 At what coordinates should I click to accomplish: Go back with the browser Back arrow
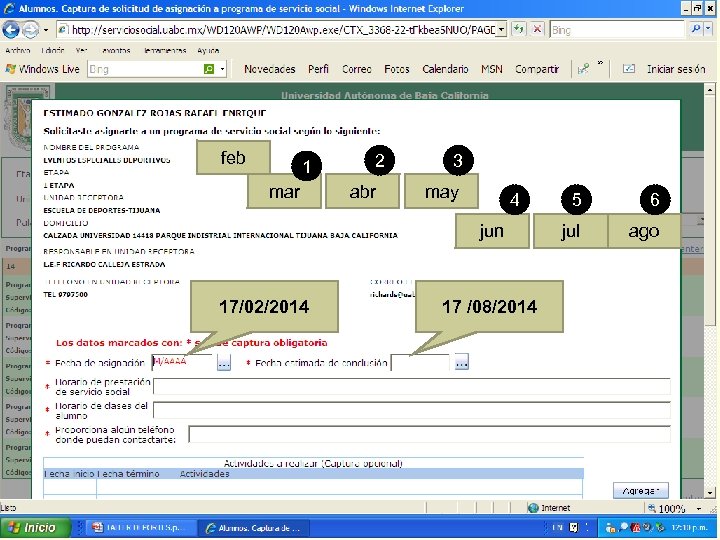pos(11,30)
